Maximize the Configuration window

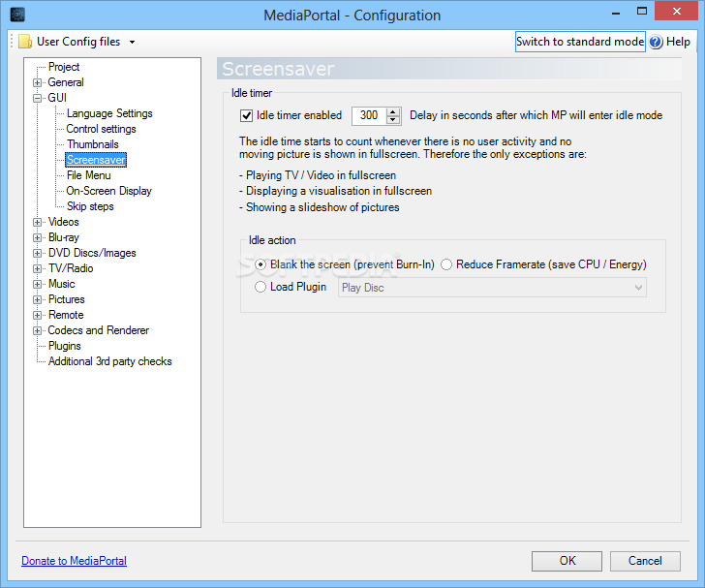pos(642,12)
